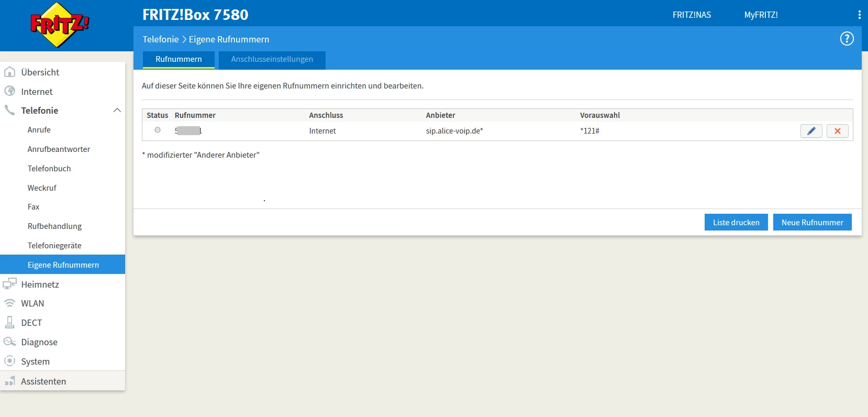Click the status indicator of the number
Viewport: 868px width, 417px height.
[x=158, y=130]
